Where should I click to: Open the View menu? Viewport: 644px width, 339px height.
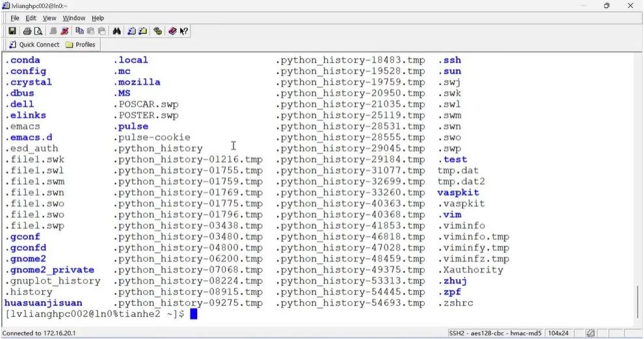click(x=49, y=18)
